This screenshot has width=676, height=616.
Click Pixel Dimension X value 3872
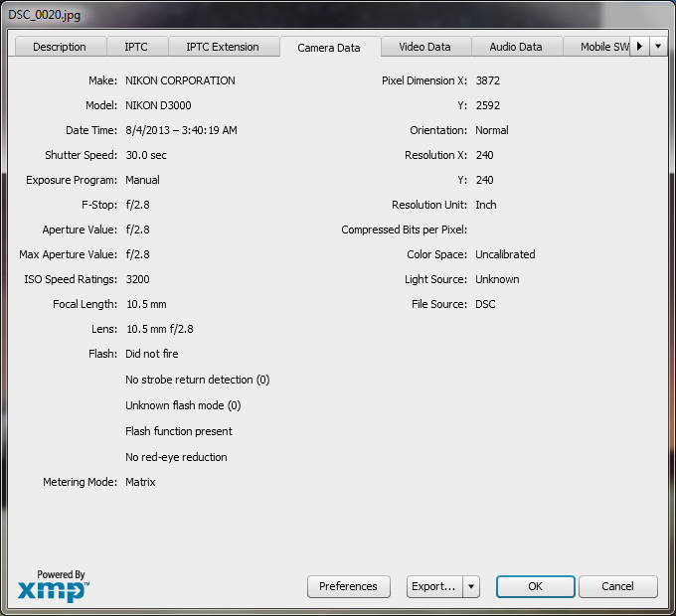pyautogui.click(x=488, y=80)
